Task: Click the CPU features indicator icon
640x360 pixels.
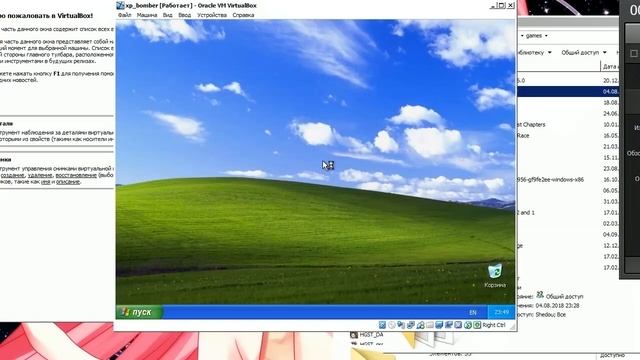Action: point(458,325)
